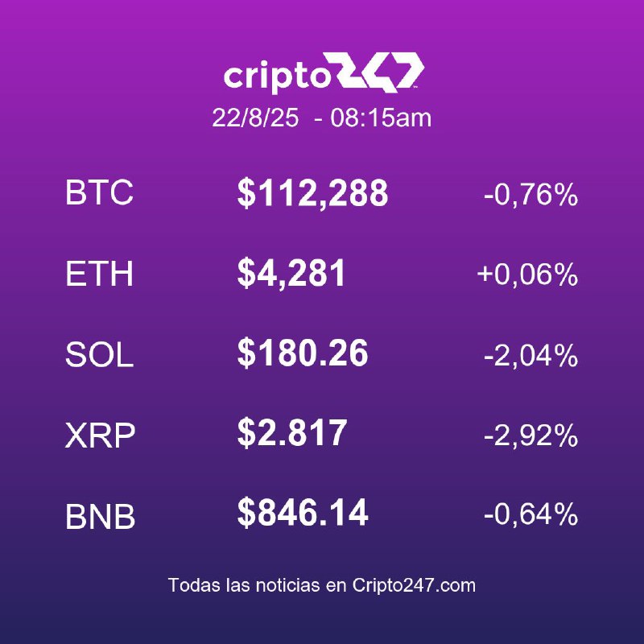Image resolution: width=644 pixels, height=644 pixels.
Task: Select the BTC ticker label
Action: [x=99, y=192]
